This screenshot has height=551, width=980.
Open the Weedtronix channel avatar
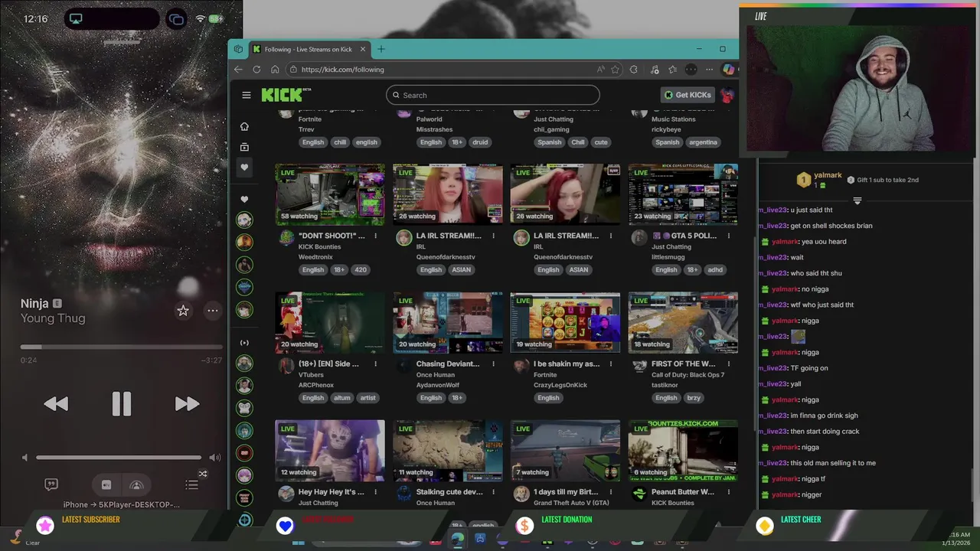286,238
